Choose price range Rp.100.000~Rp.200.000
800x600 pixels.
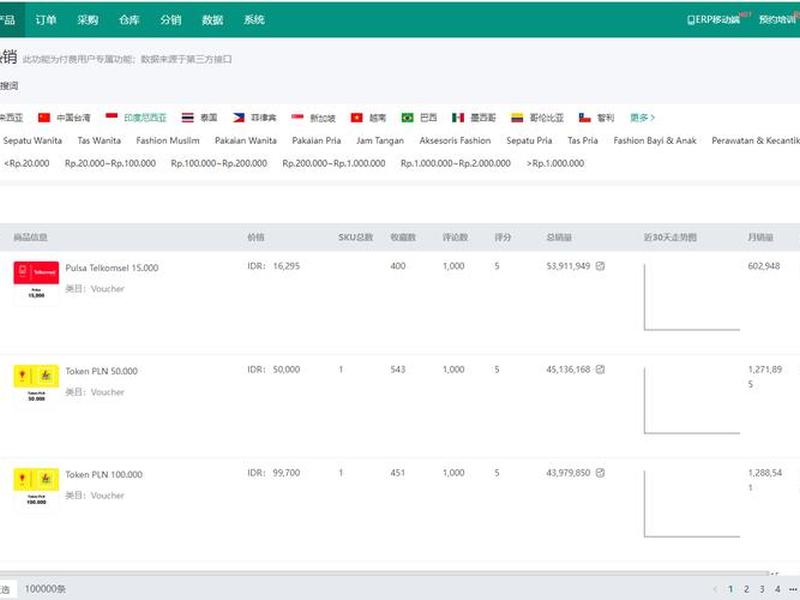(219, 163)
